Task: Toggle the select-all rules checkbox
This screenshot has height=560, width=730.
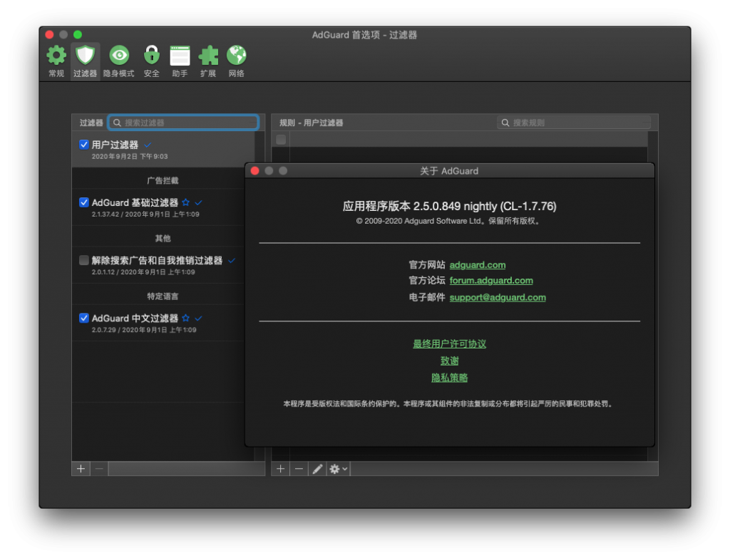Action: 281,140
